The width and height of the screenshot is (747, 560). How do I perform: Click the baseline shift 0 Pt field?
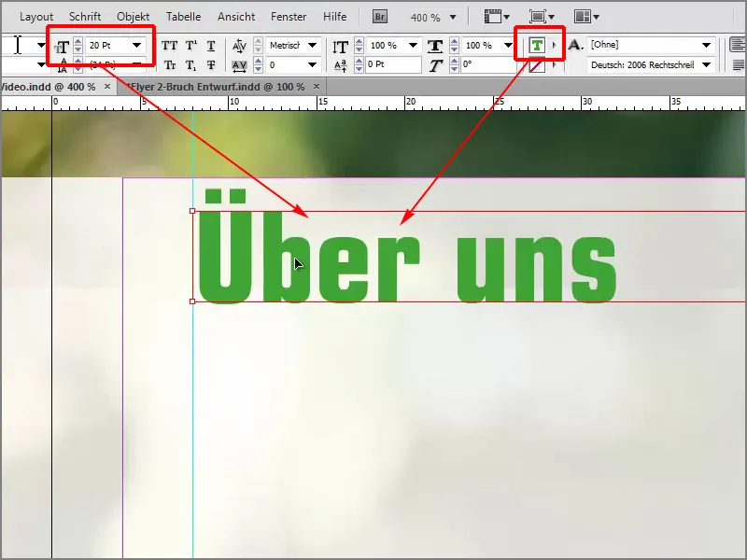393,64
